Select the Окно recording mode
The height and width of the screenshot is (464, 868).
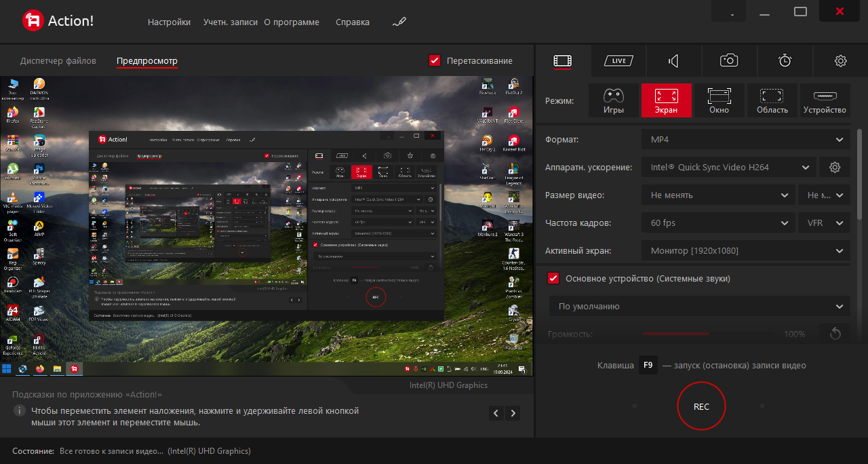pyautogui.click(x=719, y=100)
